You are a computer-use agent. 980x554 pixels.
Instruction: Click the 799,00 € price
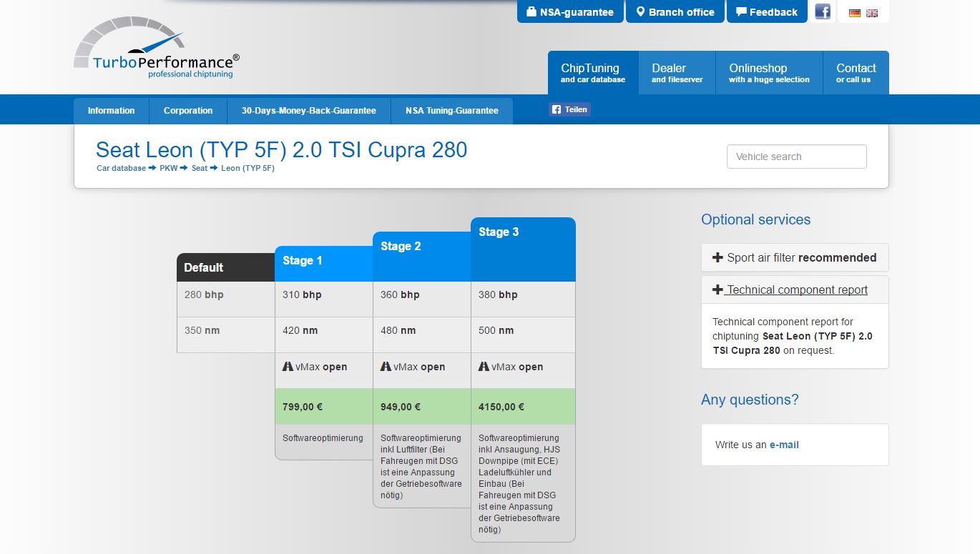(x=303, y=407)
